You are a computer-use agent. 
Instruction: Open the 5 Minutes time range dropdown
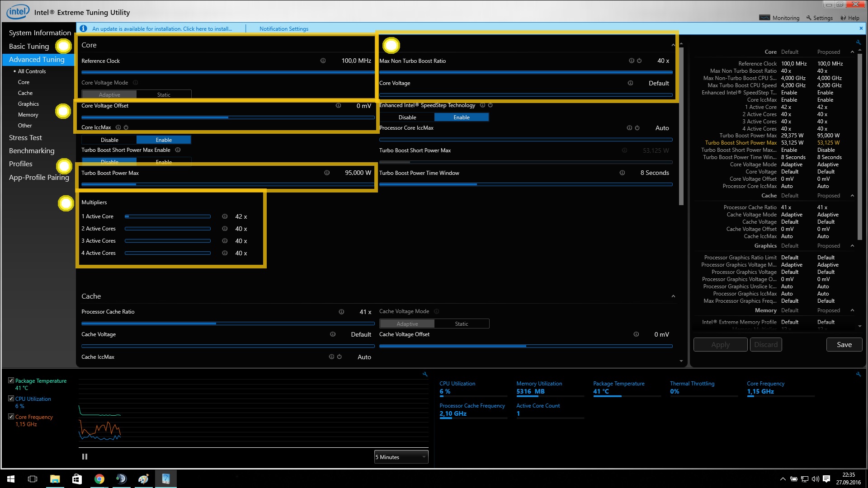tap(401, 457)
